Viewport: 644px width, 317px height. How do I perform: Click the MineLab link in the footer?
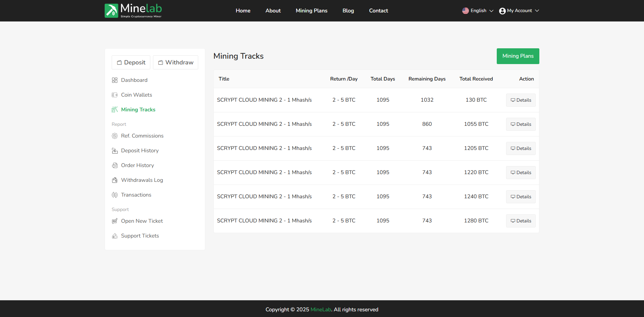[321, 309]
